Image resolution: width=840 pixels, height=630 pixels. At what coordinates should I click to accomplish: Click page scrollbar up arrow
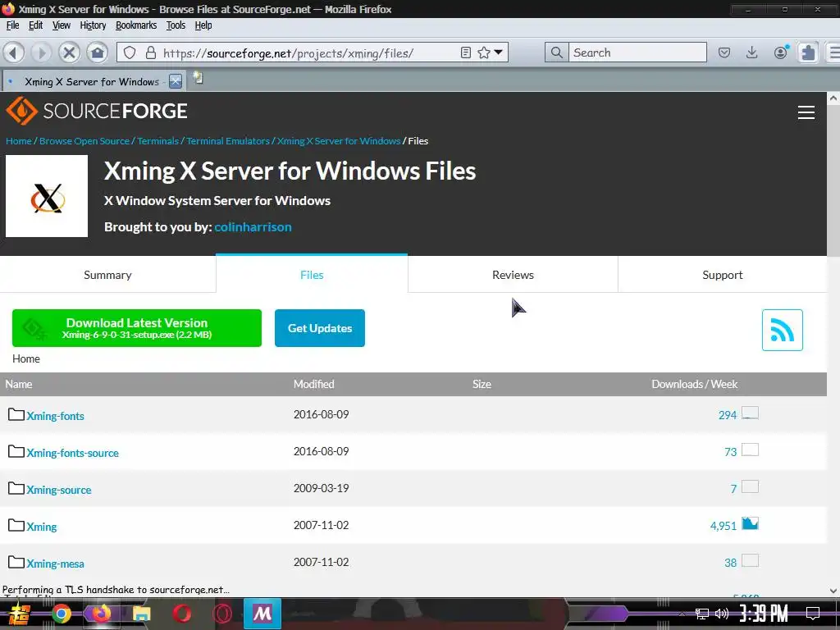[833, 98]
